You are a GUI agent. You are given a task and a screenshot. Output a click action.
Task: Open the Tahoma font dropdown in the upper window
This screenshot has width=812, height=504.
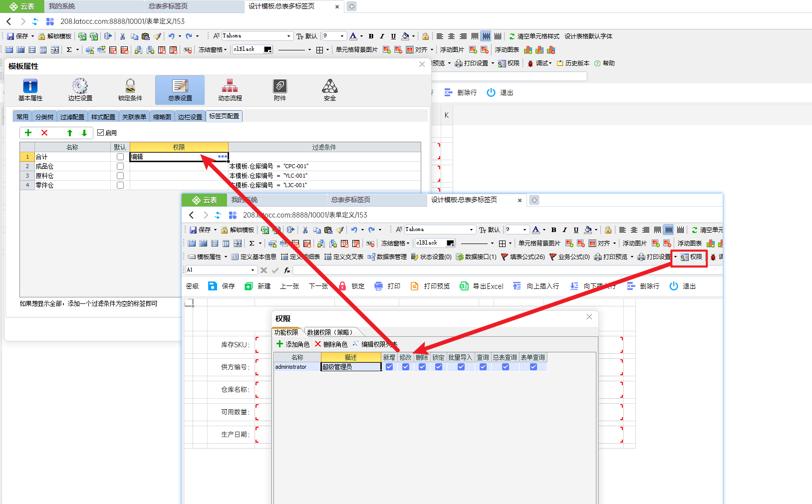(288, 36)
